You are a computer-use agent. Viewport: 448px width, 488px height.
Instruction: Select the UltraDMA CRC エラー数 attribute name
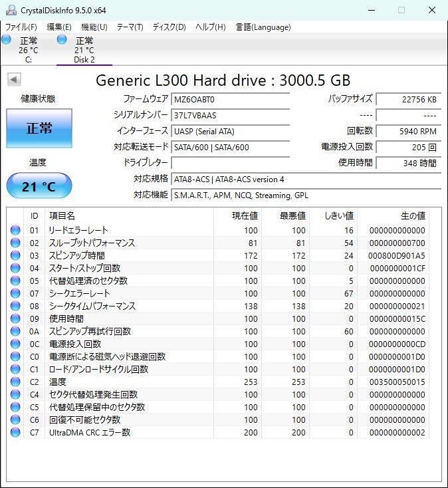point(90,432)
